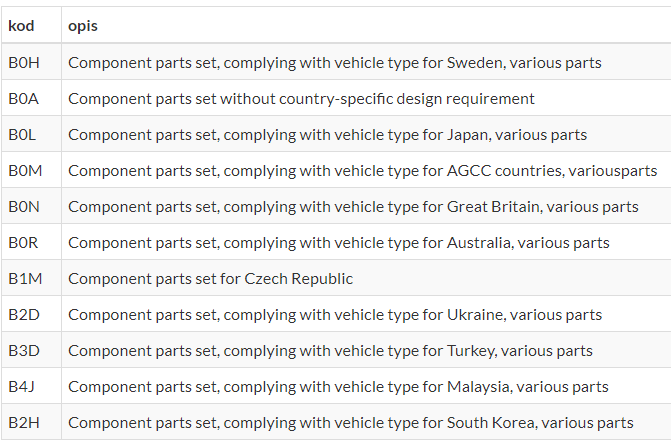Viewport: 671px width, 444px height.
Task: Select the B0A code cell
Action: pyautogui.click(x=23, y=98)
